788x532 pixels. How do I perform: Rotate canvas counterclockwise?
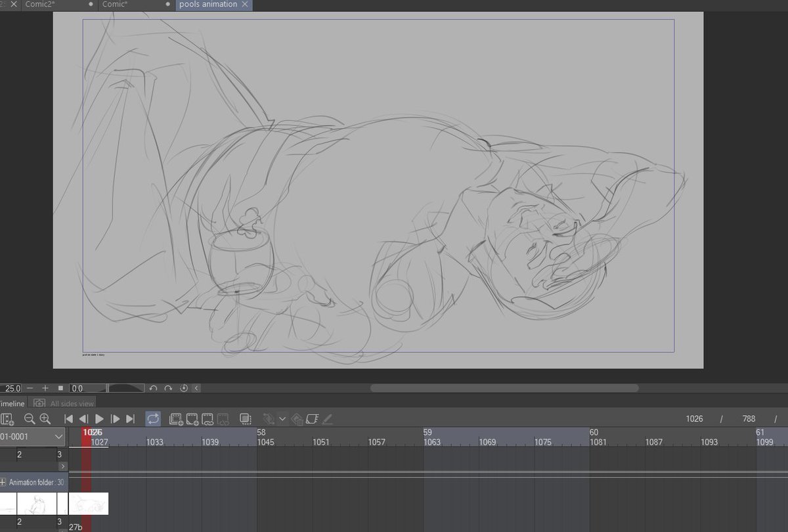153,388
